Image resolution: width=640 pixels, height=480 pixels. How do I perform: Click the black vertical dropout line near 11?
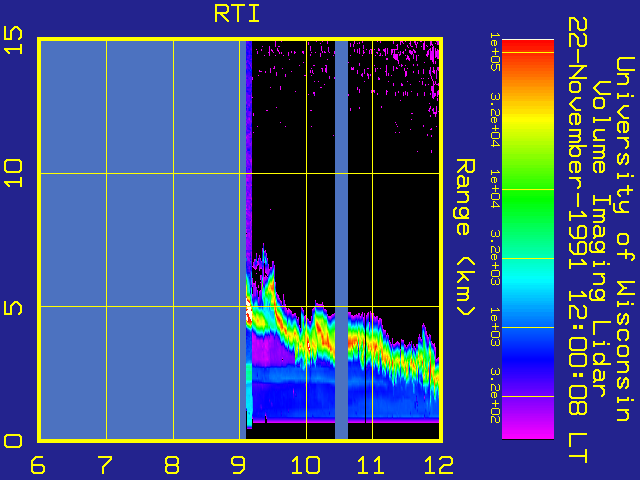[365, 369]
